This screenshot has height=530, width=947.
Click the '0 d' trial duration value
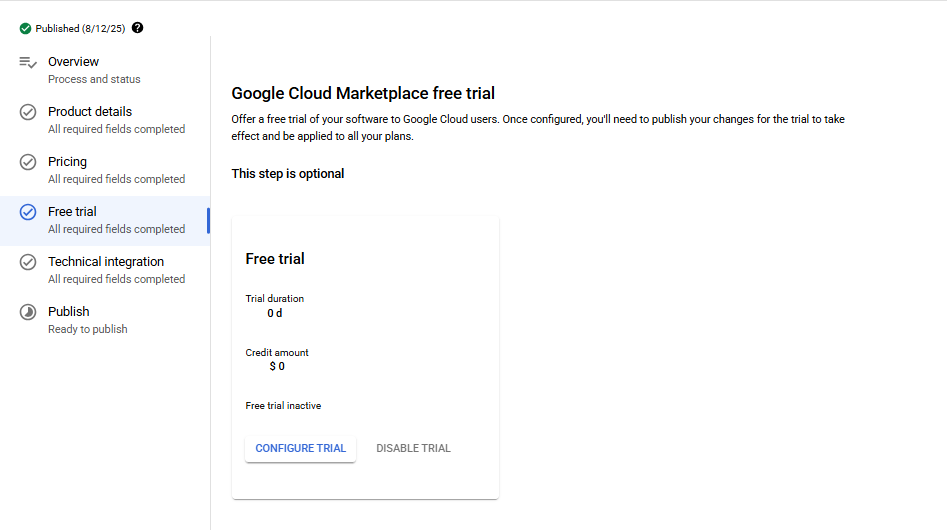[x=275, y=313]
